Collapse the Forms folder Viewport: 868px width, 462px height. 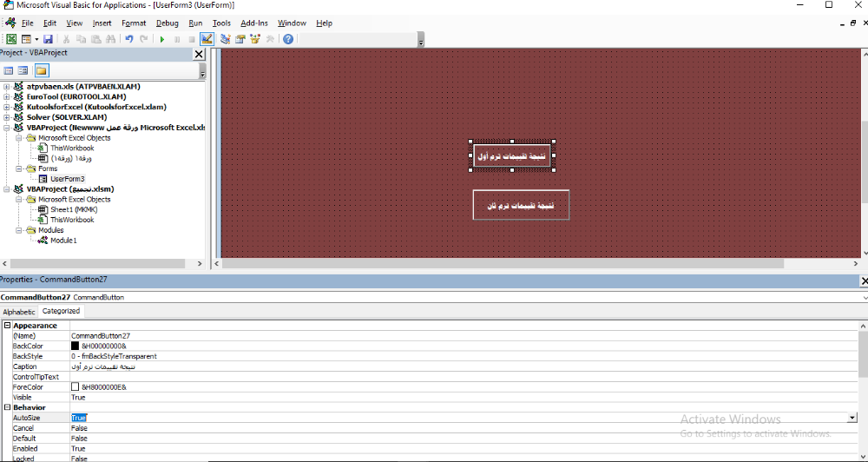point(18,169)
